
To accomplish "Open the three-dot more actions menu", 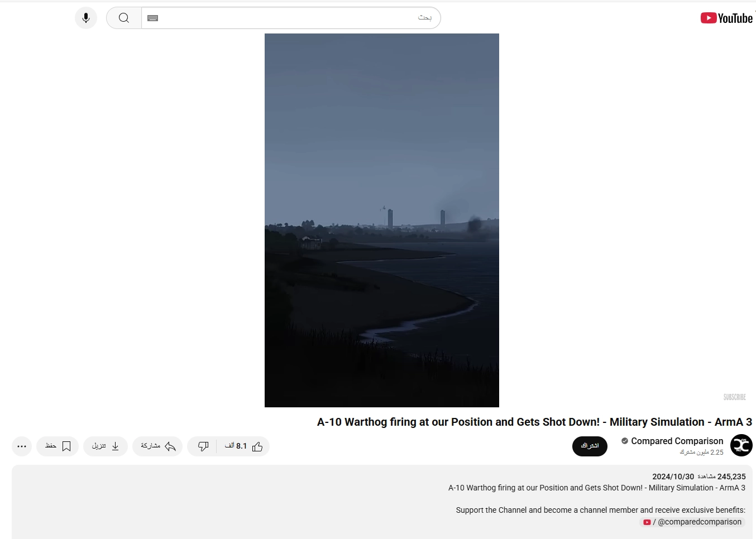I will click(x=22, y=446).
